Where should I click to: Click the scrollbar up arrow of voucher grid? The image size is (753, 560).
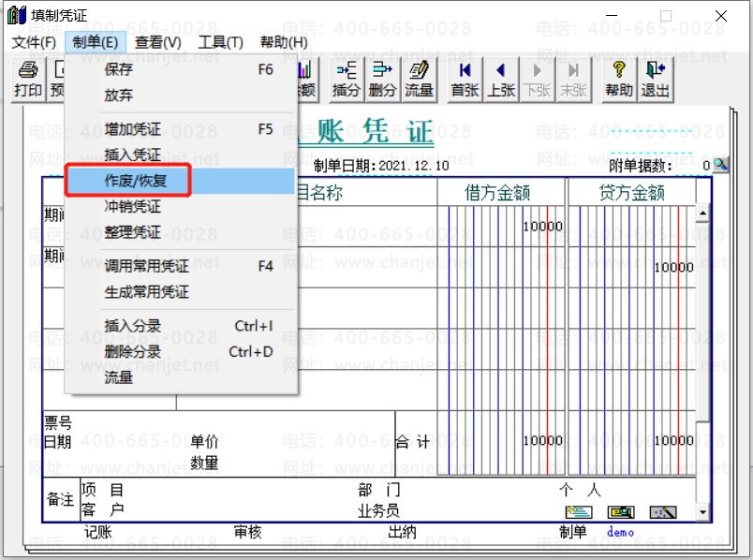[702, 214]
